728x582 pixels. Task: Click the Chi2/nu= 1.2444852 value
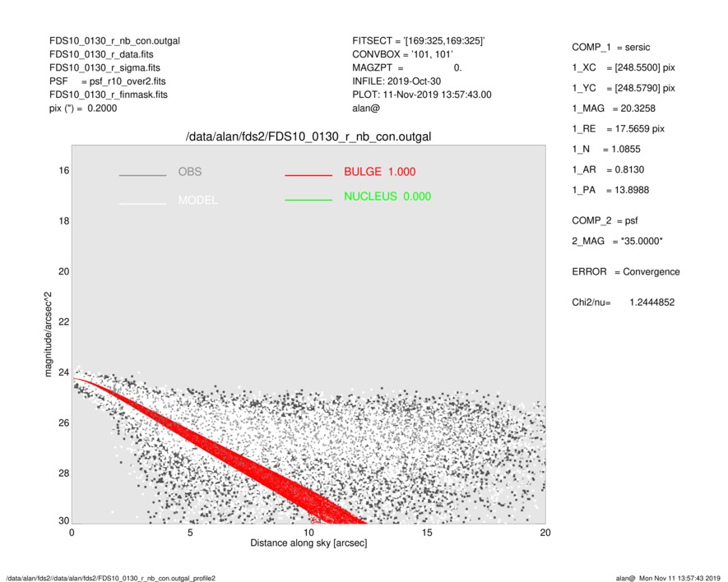click(623, 303)
